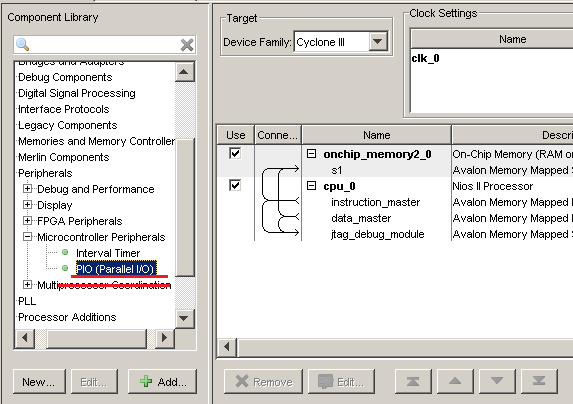
Task: Expand Multiprocessor Coordination category
Action: click(27, 284)
